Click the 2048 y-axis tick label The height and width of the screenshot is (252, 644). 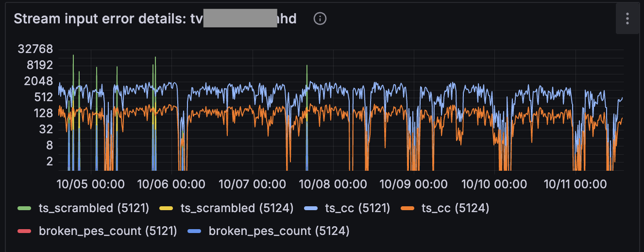coord(39,81)
